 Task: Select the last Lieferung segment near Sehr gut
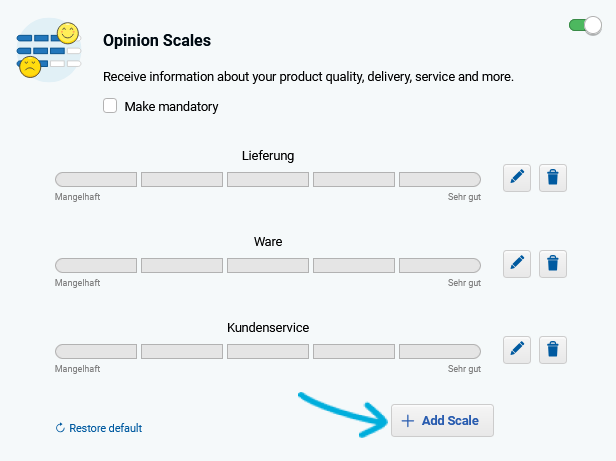[x=440, y=179]
